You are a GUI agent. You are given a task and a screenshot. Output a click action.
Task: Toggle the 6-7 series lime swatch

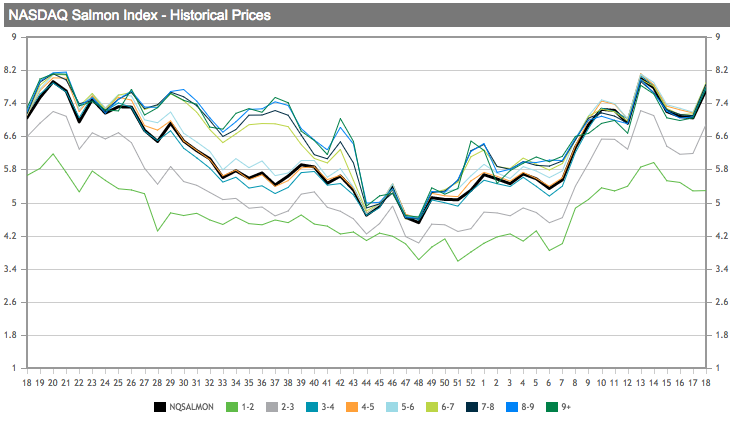[432, 407]
